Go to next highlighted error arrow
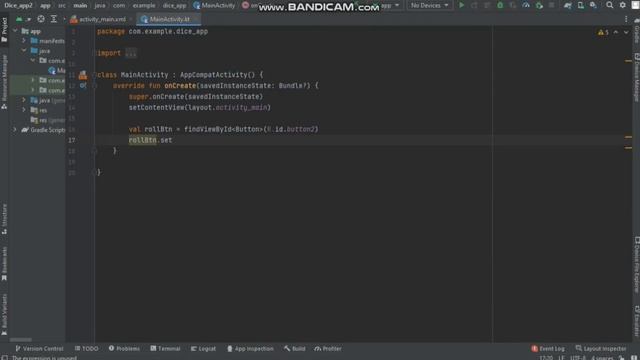The image size is (640, 360). [626, 32]
